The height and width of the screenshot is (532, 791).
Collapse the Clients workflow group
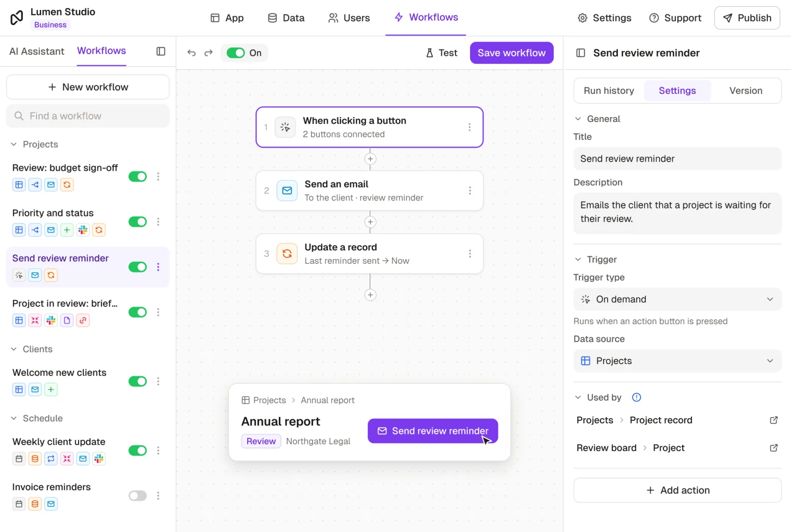14,349
